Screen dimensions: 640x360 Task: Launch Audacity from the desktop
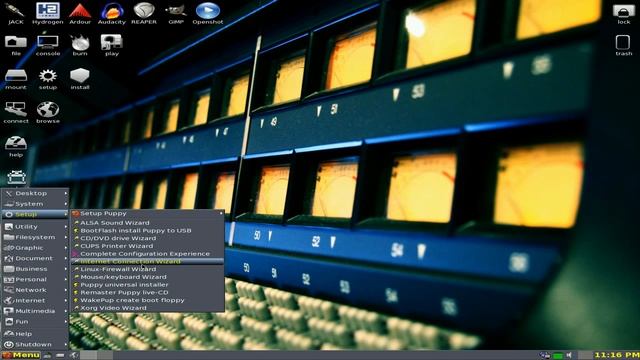(112, 13)
